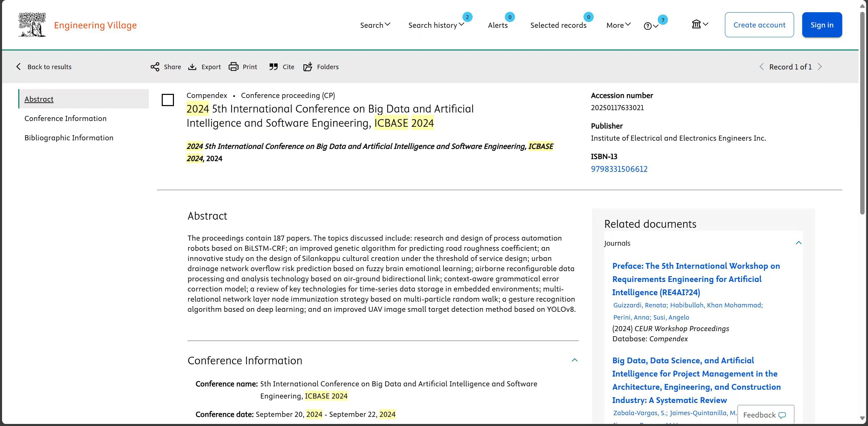The image size is (868, 426).
Task: Select the record checkbox beside title
Action: [168, 100]
